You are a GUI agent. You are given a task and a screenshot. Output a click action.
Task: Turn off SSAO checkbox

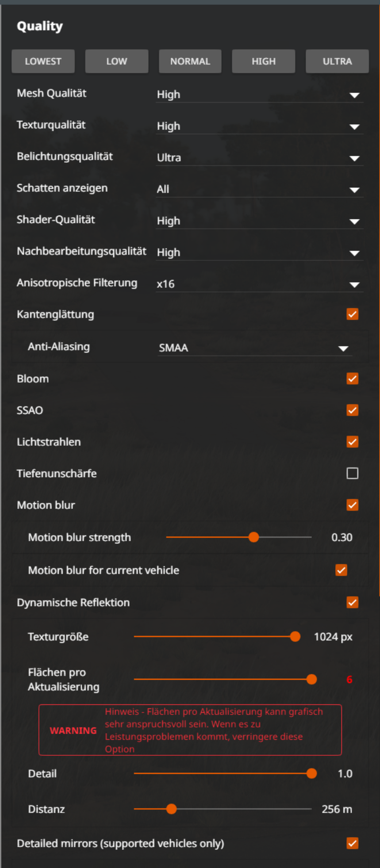coord(353,410)
